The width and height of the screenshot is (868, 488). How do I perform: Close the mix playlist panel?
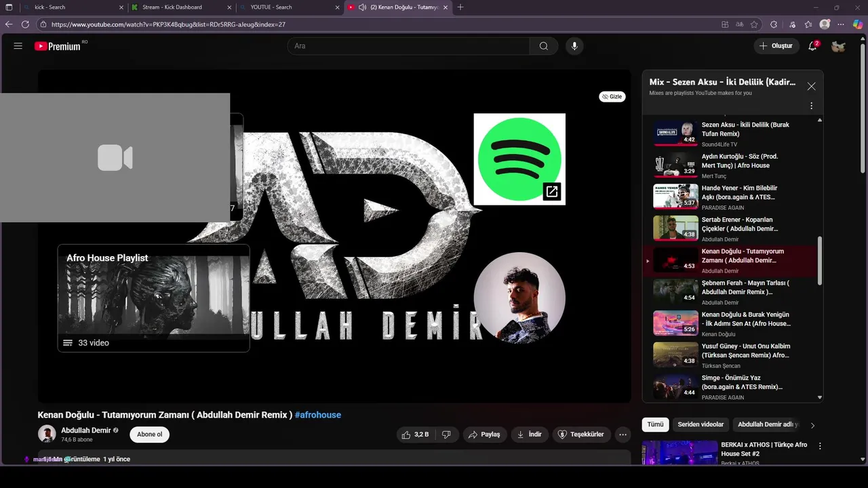pos(811,86)
